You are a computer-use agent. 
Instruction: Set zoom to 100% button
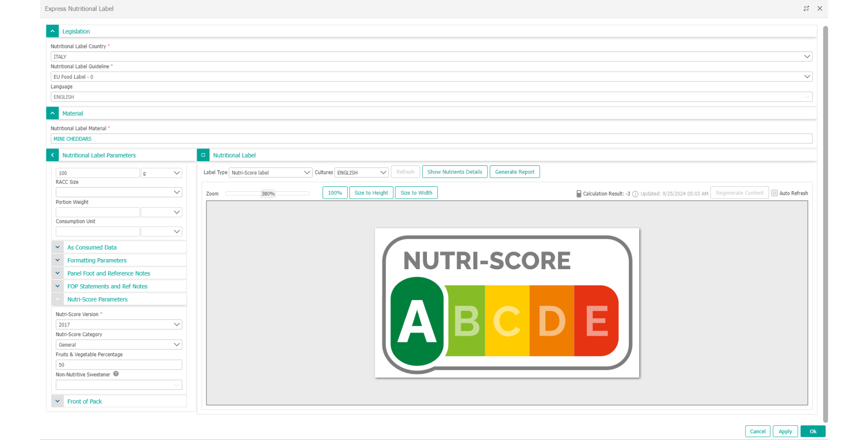coord(335,193)
